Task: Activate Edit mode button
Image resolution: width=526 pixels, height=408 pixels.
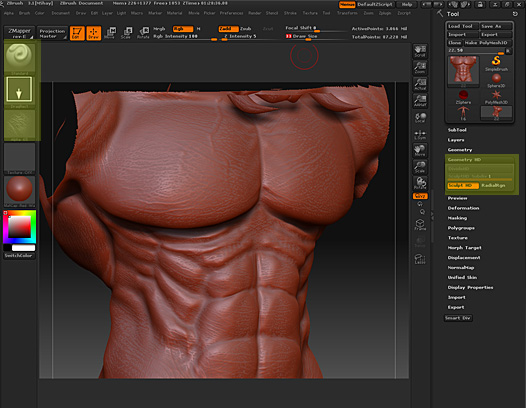Action: pos(77,33)
